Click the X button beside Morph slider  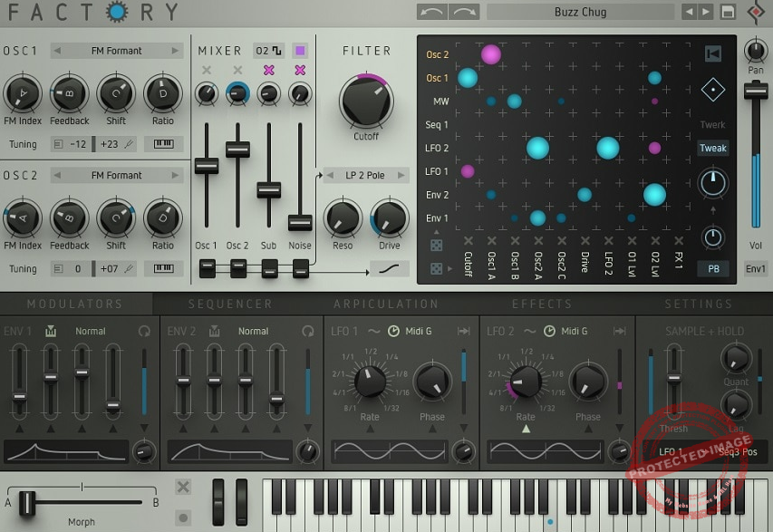point(183,487)
